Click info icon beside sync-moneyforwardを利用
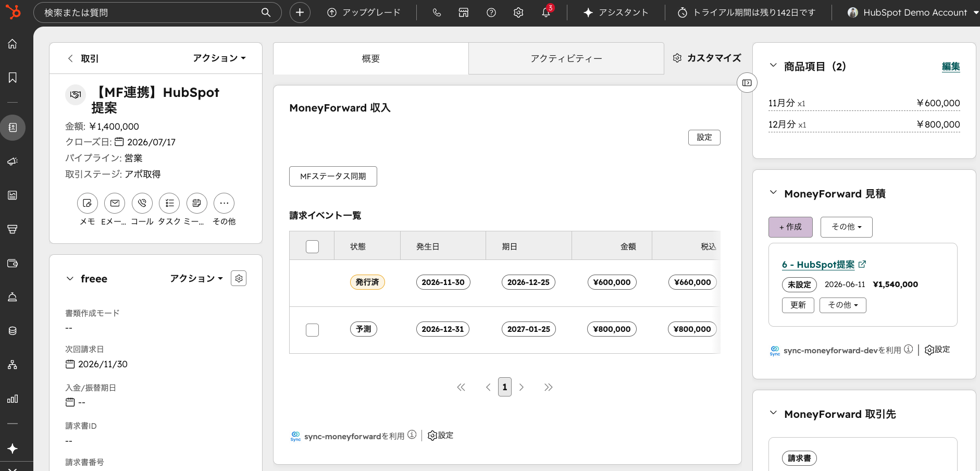The width and height of the screenshot is (980, 471). (x=412, y=435)
